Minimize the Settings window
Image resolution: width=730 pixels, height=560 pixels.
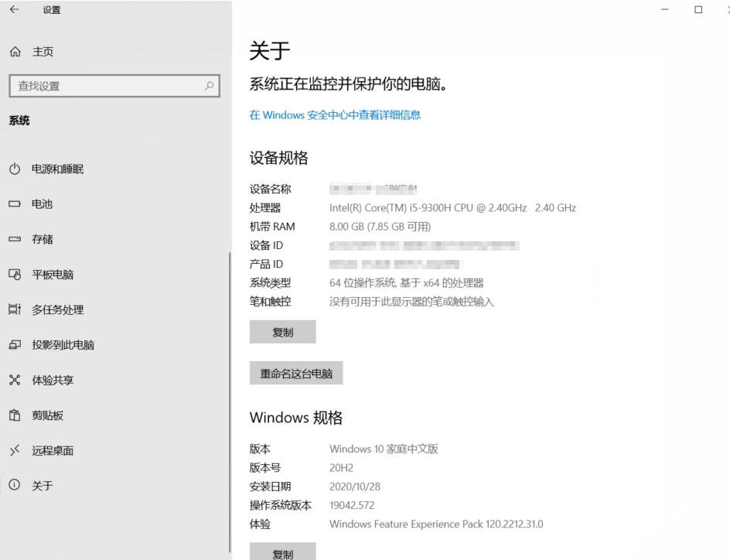tap(665, 9)
